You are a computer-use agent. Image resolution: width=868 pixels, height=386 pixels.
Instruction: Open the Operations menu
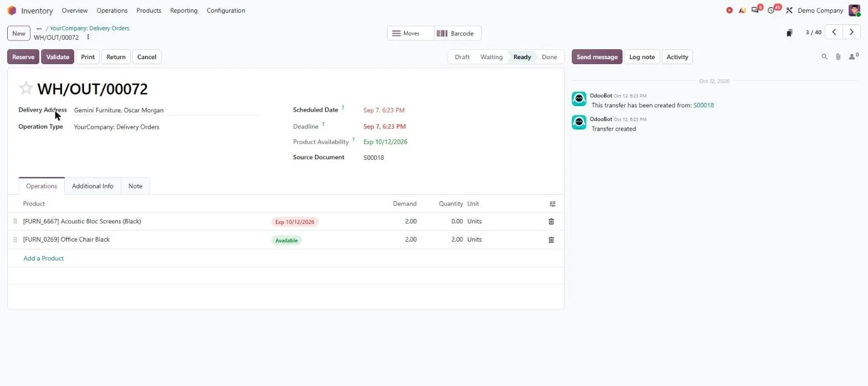pos(112,11)
